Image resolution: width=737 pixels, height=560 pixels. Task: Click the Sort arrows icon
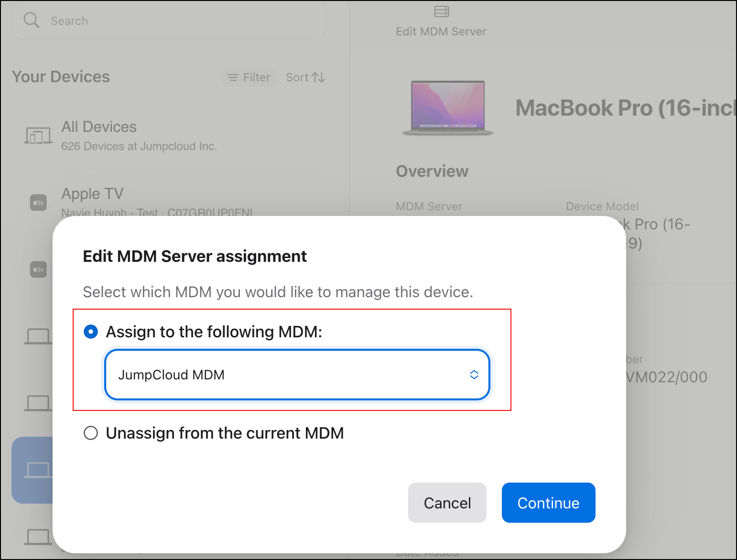(x=319, y=77)
